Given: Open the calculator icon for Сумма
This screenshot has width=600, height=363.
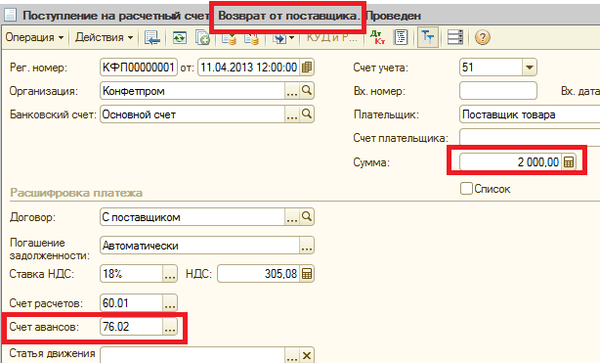Looking at the screenshot, I should click(x=569, y=162).
